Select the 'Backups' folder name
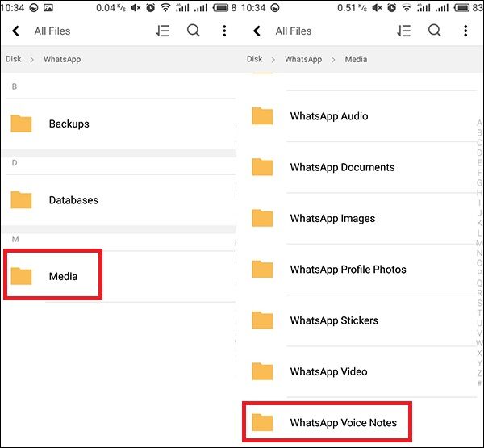The height and width of the screenshot is (448, 484). point(69,124)
